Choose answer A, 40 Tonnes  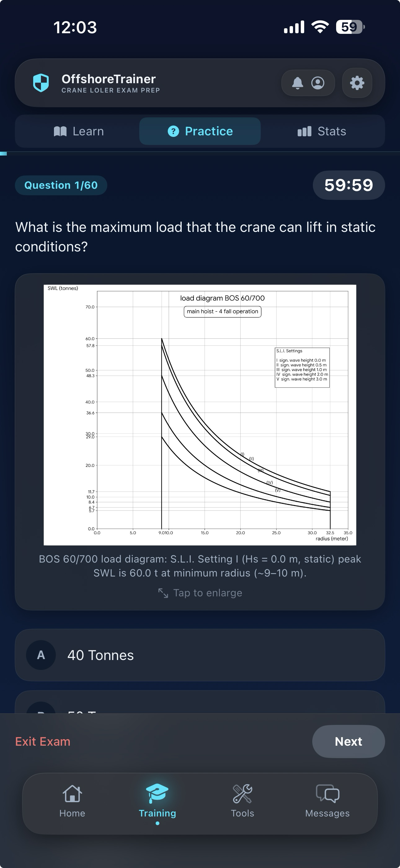[x=200, y=655]
